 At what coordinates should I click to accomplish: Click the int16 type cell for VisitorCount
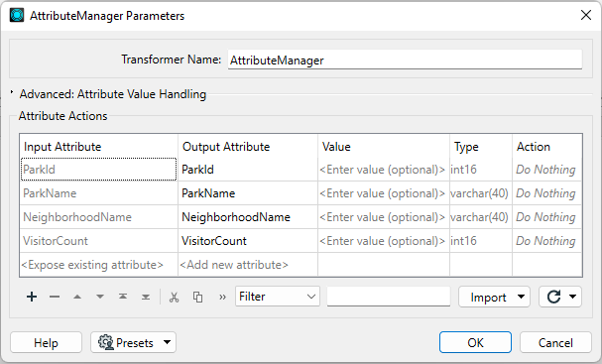click(481, 241)
